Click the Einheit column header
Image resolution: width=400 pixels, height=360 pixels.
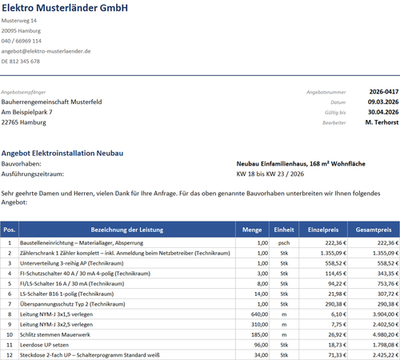284,230
